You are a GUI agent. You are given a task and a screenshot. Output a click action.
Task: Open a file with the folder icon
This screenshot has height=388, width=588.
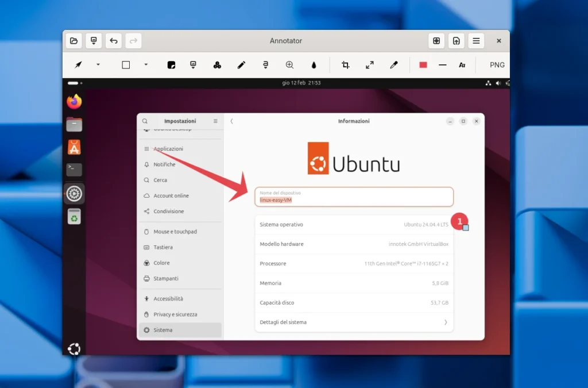tap(73, 40)
